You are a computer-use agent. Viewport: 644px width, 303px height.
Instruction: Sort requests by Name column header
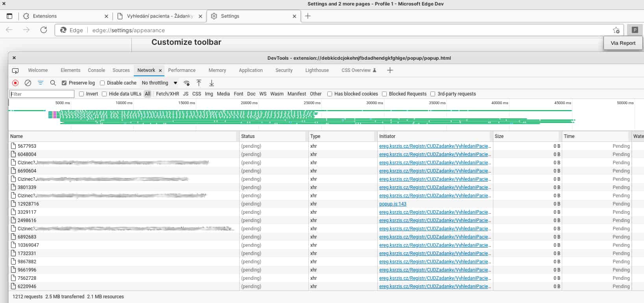pyautogui.click(x=124, y=136)
